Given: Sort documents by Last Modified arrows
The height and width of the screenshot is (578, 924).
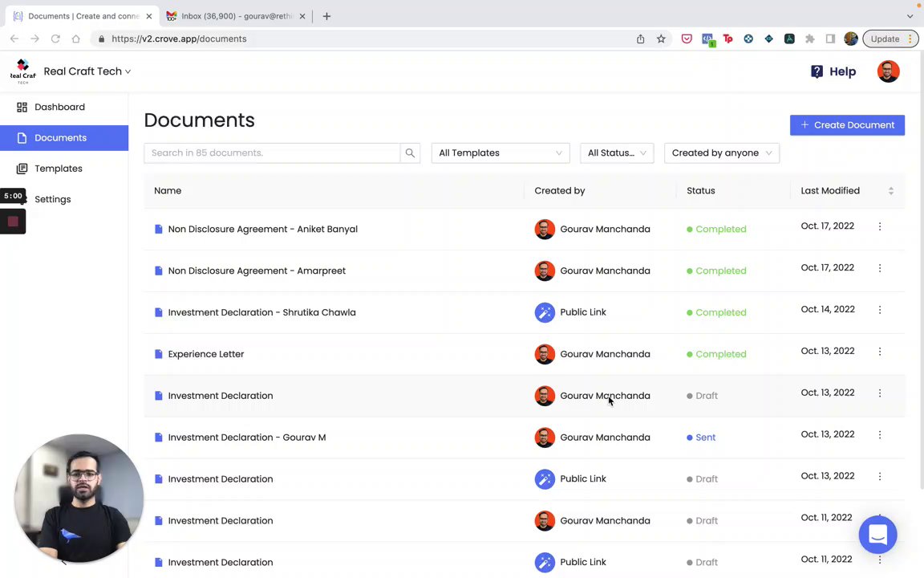Looking at the screenshot, I should (890, 191).
